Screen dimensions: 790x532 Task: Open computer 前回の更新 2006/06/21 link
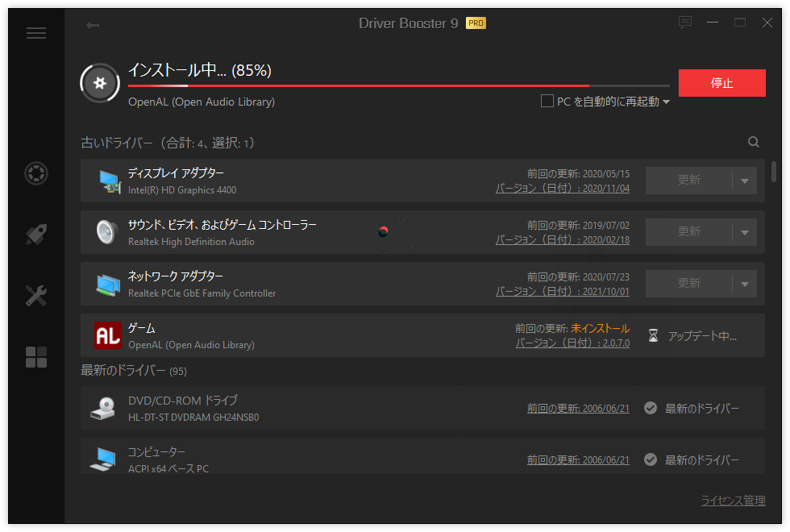click(578, 460)
